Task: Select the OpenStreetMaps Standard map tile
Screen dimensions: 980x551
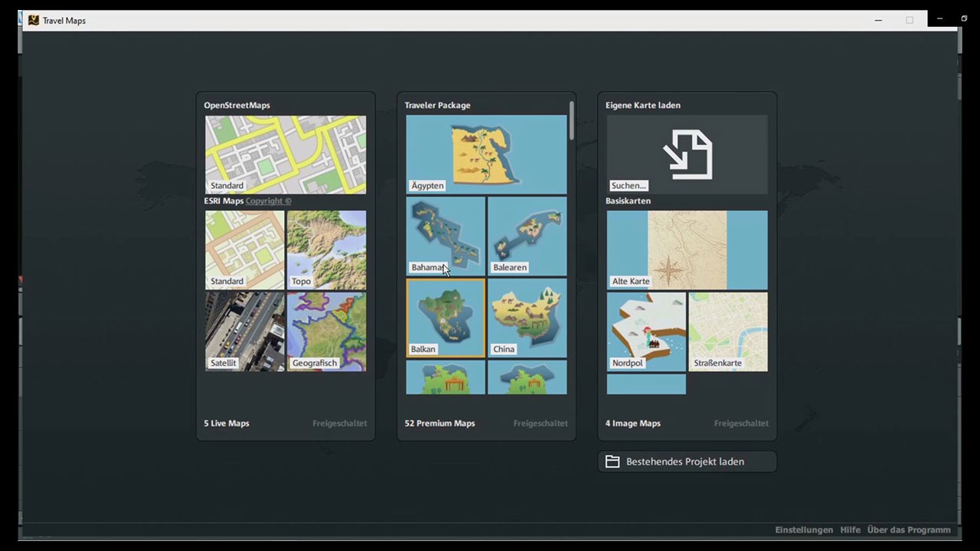Action: (x=285, y=154)
